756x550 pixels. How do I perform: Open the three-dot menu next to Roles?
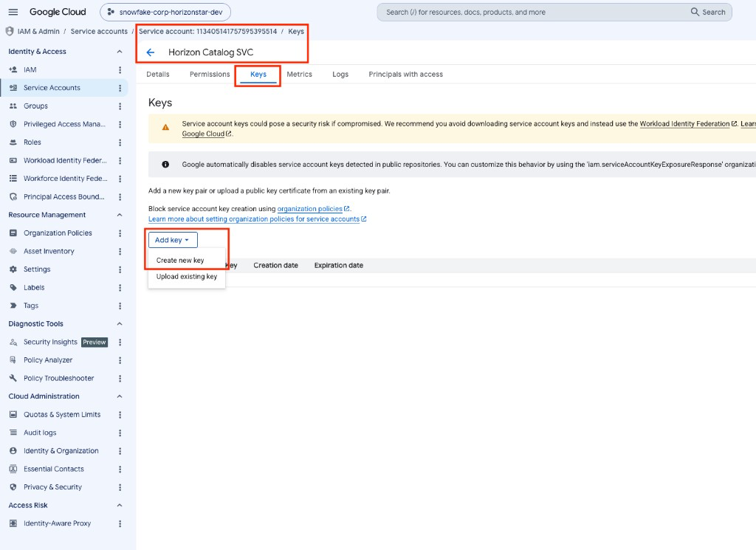tap(120, 142)
